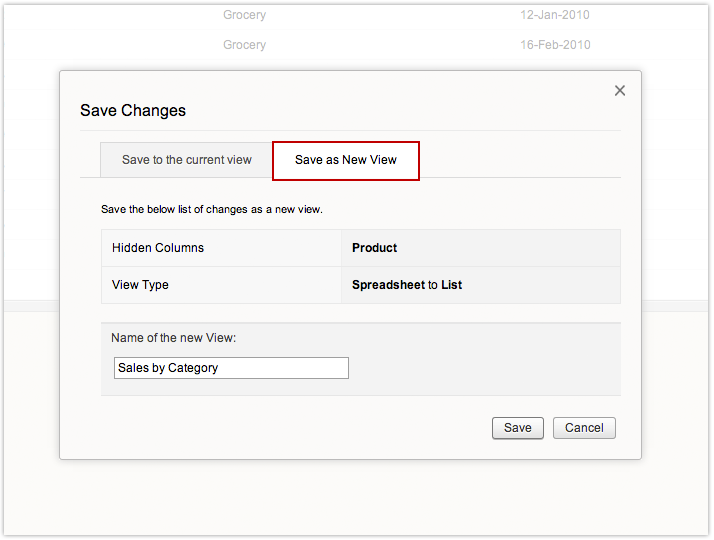The width and height of the screenshot is (714, 540).
Task: Click the second Grocery entry behind dialog
Action: (x=244, y=45)
